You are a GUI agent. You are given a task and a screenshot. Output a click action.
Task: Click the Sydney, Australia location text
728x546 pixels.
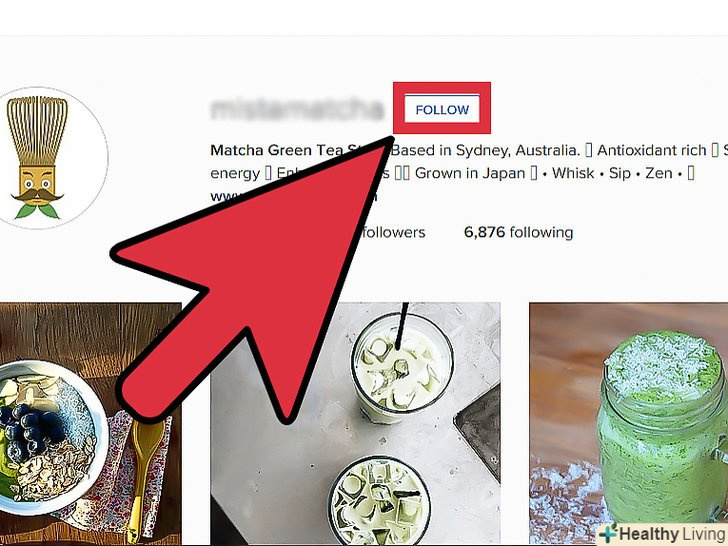[x=518, y=150]
